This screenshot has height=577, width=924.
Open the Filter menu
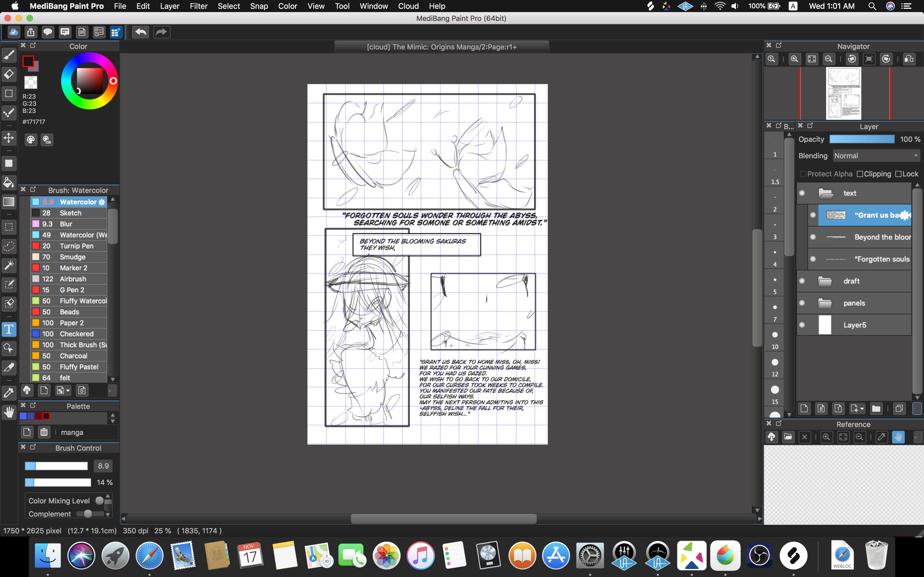199,6
